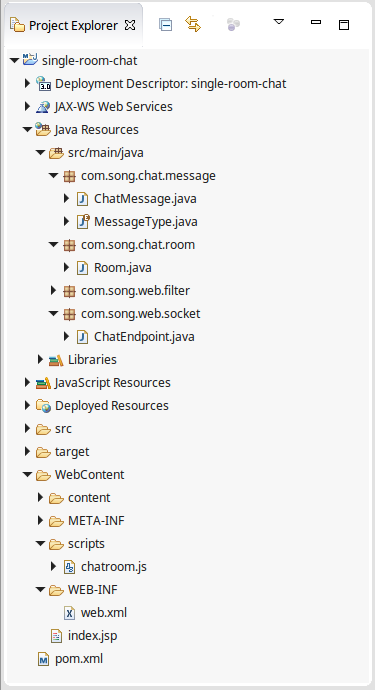Expand the Deployment Descriptor node
Image resolution: width=375 pixels, height=690 pixels.
pyautogui.click(x=28, y=84)
